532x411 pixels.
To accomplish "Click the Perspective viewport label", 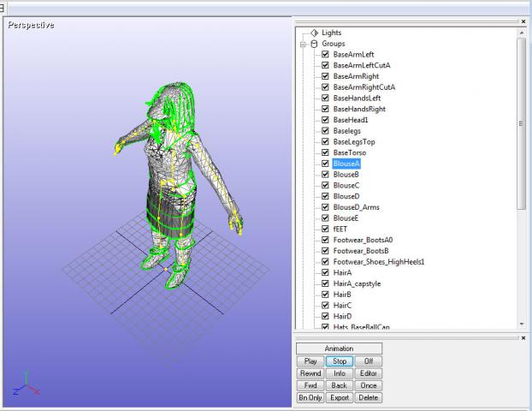I will [32, 25].
